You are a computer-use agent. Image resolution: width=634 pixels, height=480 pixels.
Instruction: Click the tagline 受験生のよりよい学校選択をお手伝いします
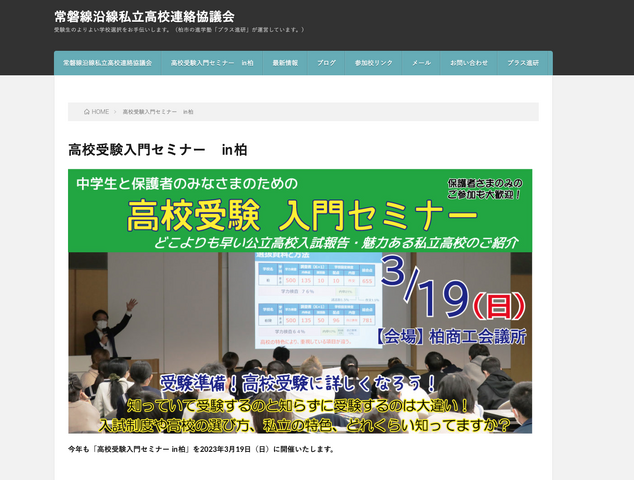(179, 30)
